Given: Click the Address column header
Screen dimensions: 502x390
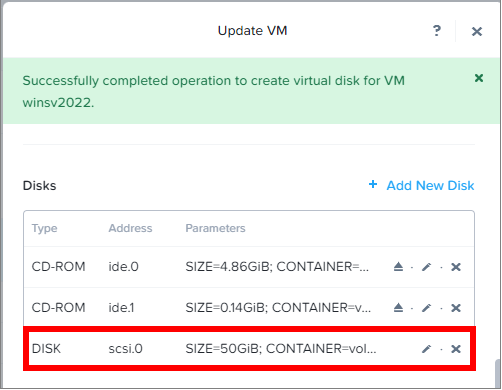Looking at the screenshot, I should pos(130,228).
